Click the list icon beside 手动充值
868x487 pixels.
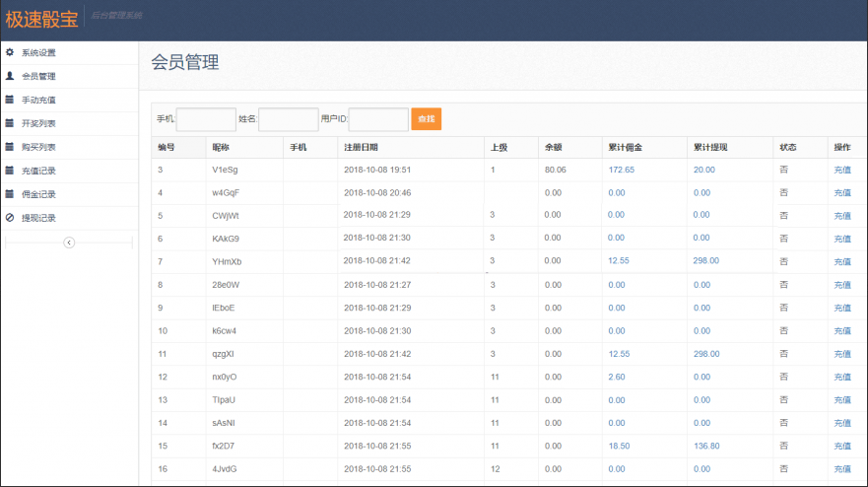click(x=10, y=100)
